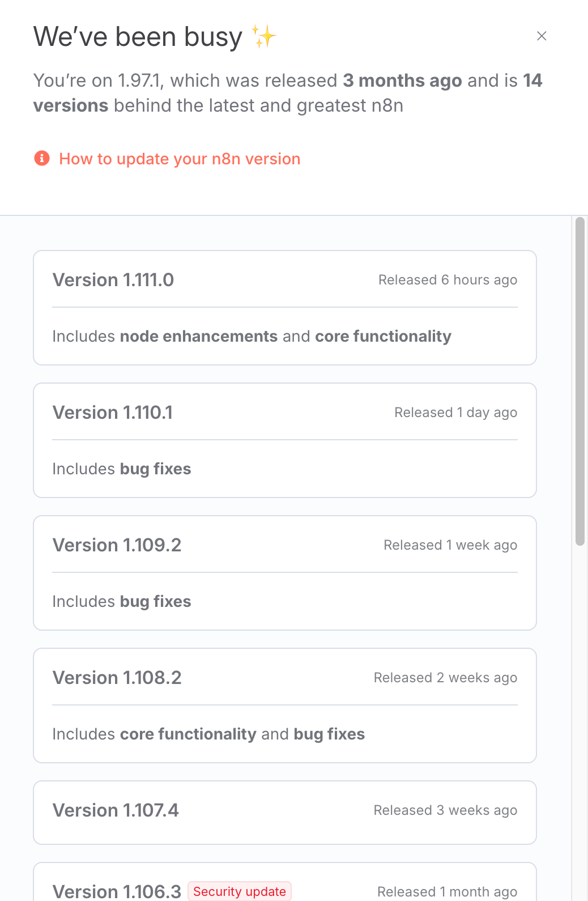This screenshot has width=588, height=901.
Task: Select the Version 1.107.4 heading
Action: pos(116,810)
